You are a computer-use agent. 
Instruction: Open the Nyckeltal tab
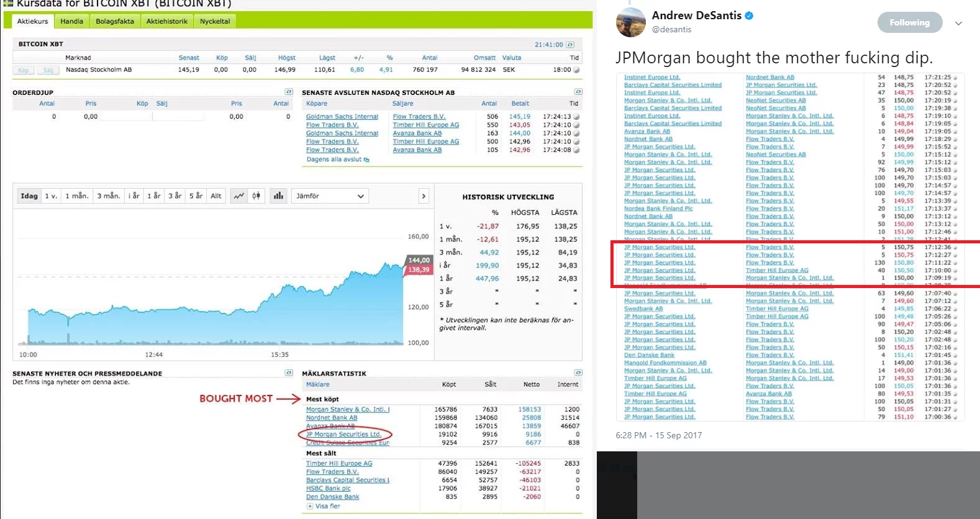pyautogui.click(x=215, y=21)
